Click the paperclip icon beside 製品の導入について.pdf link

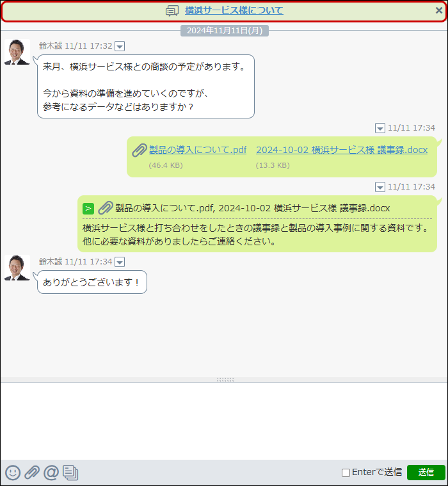pyautogui.click(x=140, y=150)
